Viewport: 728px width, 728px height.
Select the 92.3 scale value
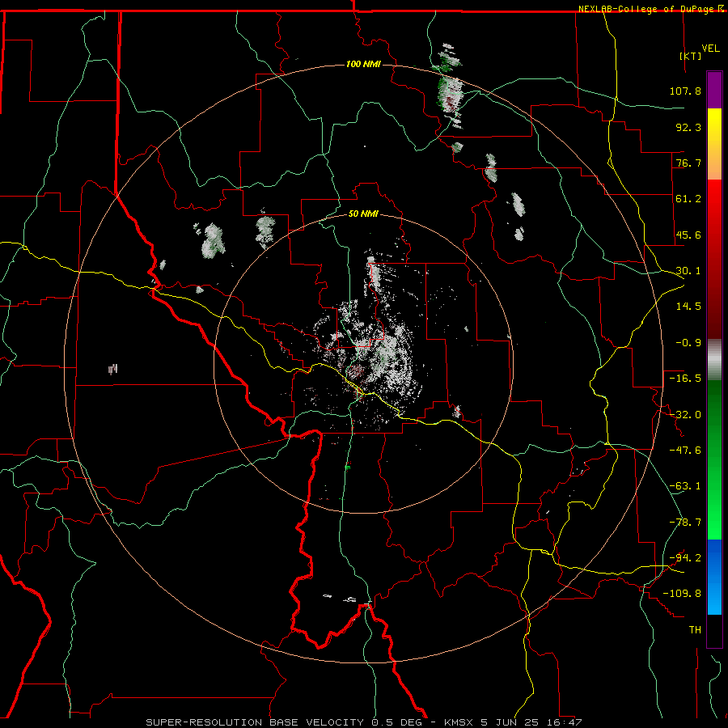click(x=688, y=127)
